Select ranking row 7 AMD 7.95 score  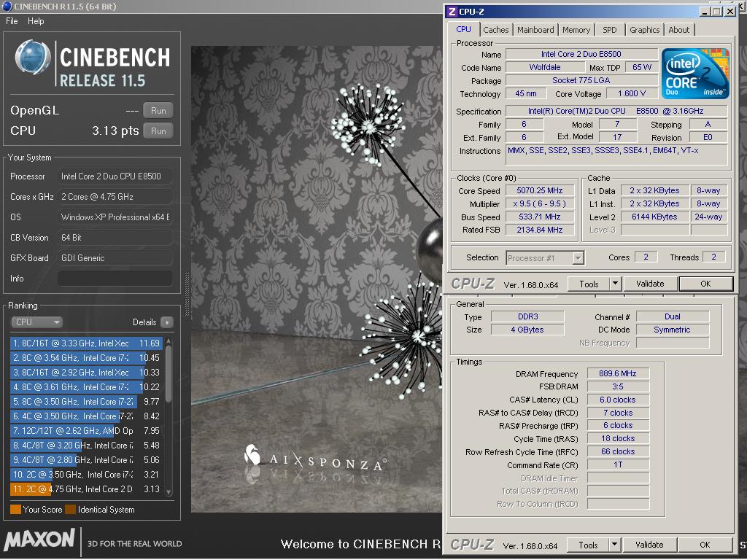[86, 431]
